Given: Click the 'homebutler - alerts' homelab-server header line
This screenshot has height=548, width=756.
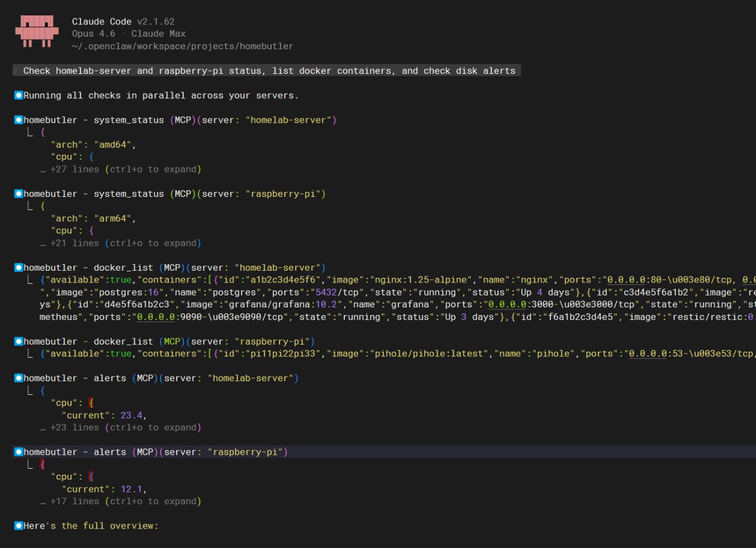Looking at the screenshot, I should pos(161,378).
